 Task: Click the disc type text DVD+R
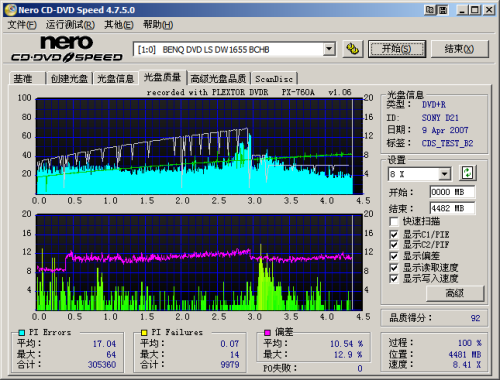pos(434,105)
